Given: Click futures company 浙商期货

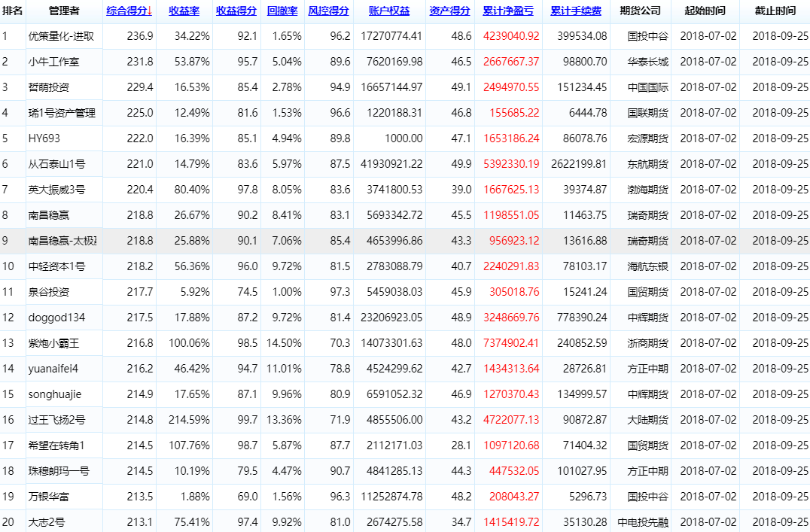Looking at the screenshot, I should click(648, 343).
